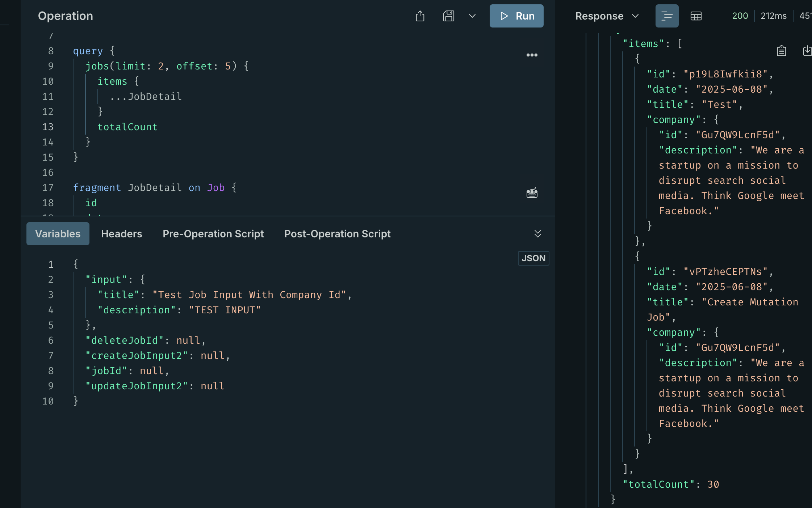812x508 pixels.
Task: Click the JSON mode badge
Action: 533,258
